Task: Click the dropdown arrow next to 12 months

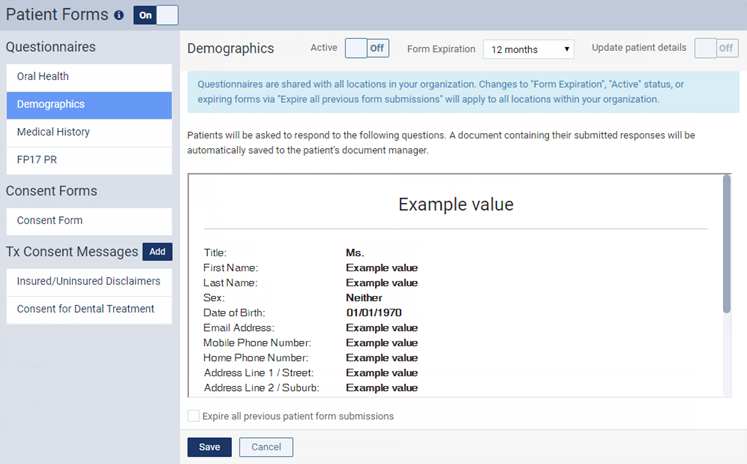Action: pos(566,49)
